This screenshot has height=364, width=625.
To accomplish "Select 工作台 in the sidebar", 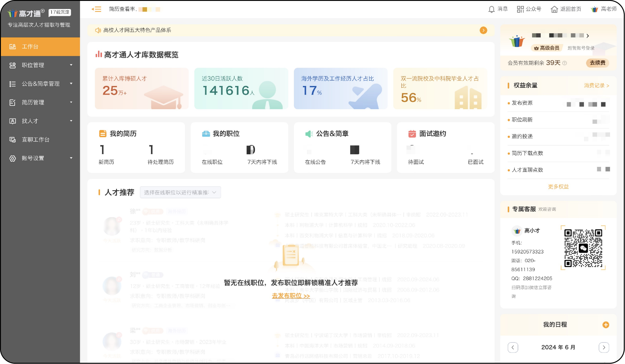I will coord(40,46).
